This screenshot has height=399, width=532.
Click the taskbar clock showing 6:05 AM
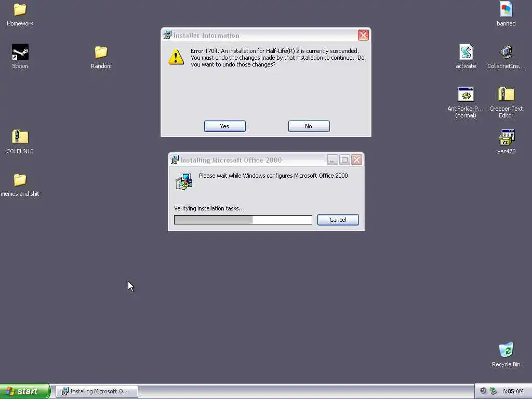(x=513, y=391)
